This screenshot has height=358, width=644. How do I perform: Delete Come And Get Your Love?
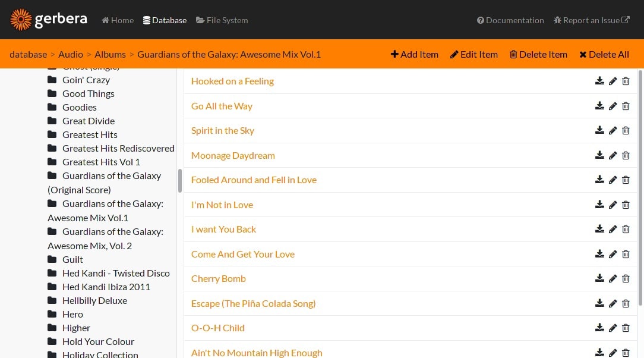[626, 254]
